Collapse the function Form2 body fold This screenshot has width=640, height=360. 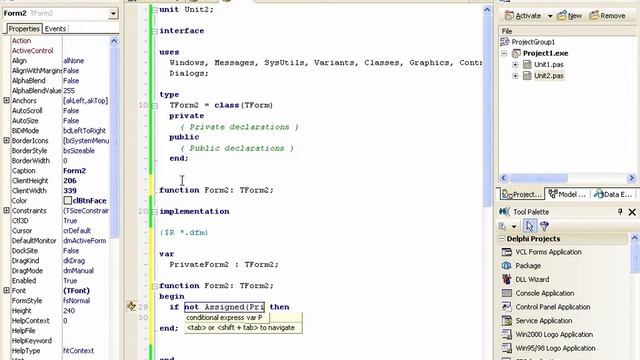point(155,286)
